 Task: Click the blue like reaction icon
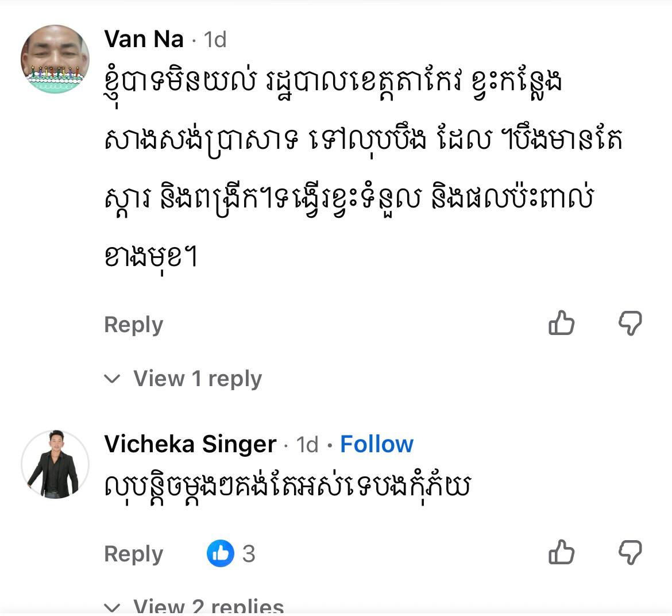[221, 553]
